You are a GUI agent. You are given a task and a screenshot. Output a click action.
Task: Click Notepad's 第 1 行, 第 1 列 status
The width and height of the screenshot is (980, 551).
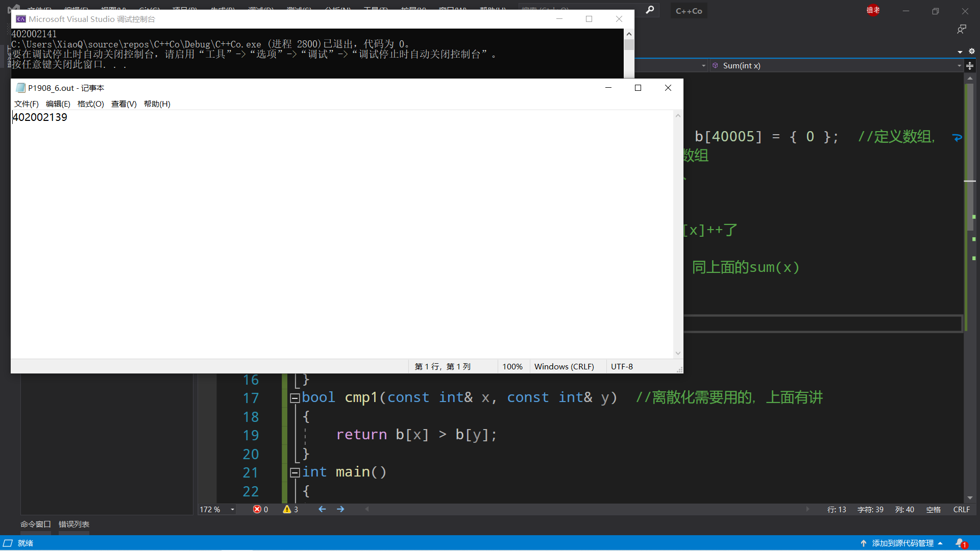point(443,366)
